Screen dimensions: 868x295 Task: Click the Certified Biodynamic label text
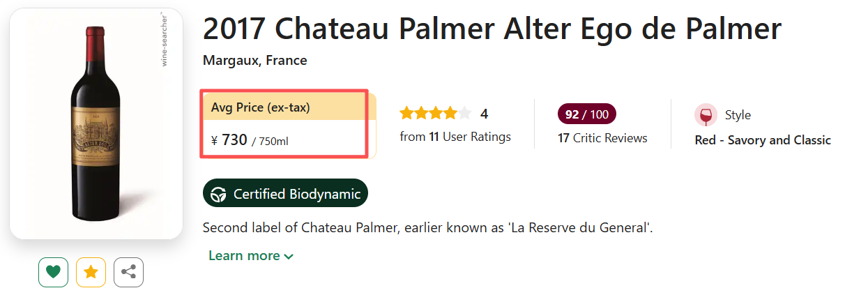(x=297, y=194)
